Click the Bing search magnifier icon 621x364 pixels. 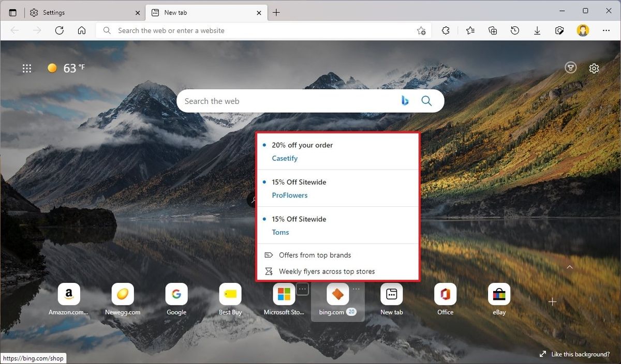pyautogui.click(x=426, y=101)
